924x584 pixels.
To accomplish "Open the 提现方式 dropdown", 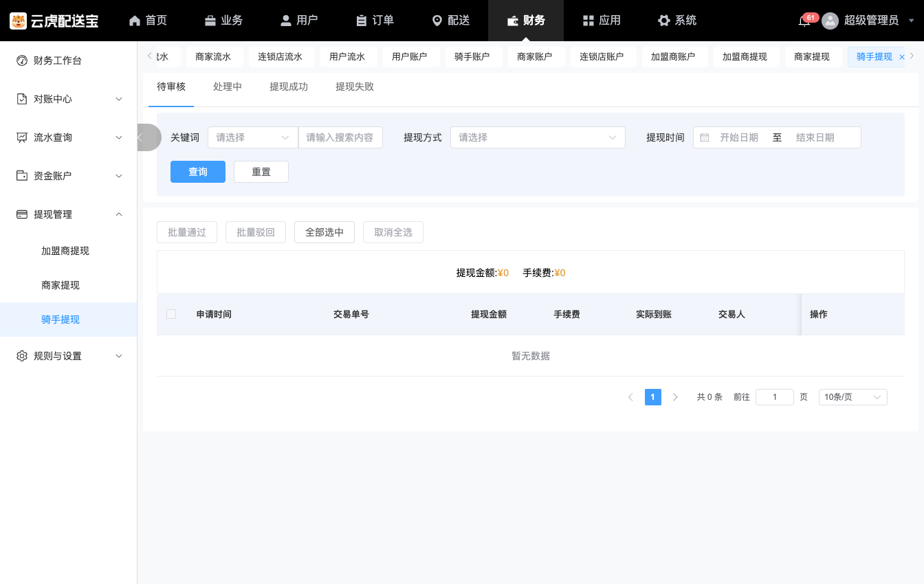I will [x=538, y=137].
